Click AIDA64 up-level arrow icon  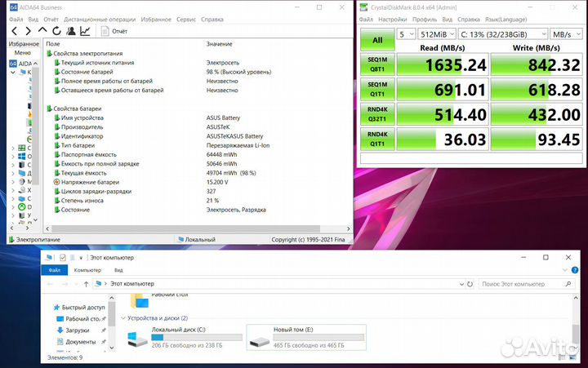(x=42, y=30)
